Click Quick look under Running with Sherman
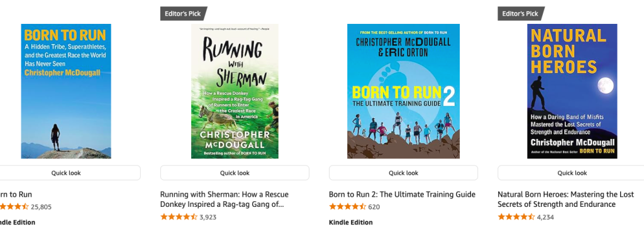This screenshot has width=644, height=227. click(x=235, y=173)
